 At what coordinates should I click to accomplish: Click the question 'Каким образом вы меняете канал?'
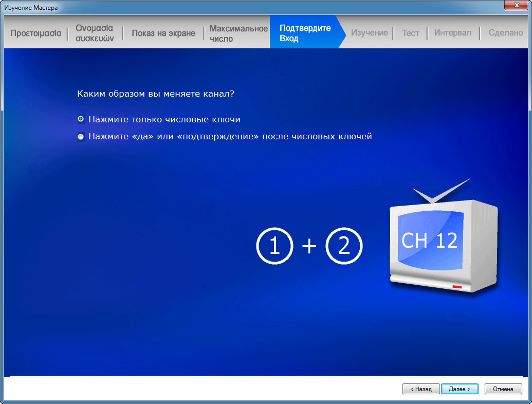coord(156,94)
